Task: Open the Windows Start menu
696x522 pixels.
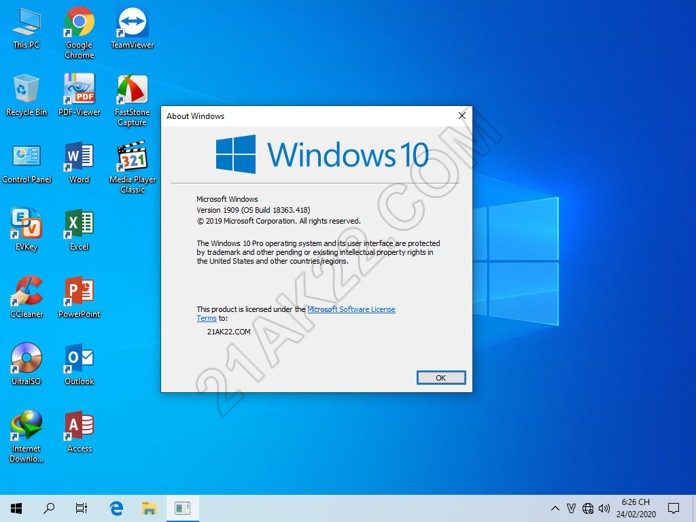Action: click(16, 508)
